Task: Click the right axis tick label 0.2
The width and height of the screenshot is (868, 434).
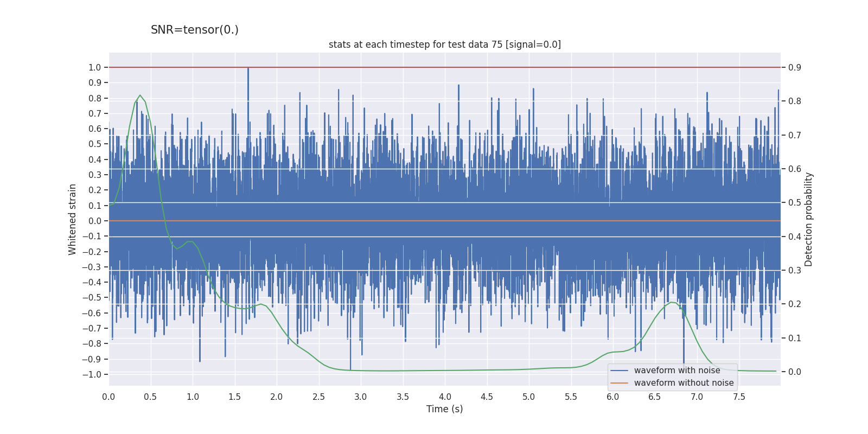Action: point(795,304)
